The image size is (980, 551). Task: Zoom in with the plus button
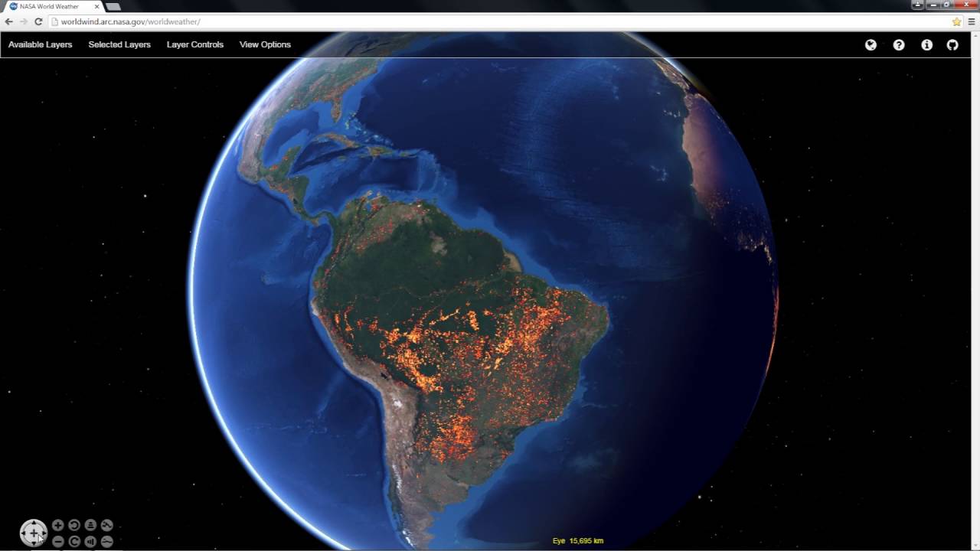58,525
